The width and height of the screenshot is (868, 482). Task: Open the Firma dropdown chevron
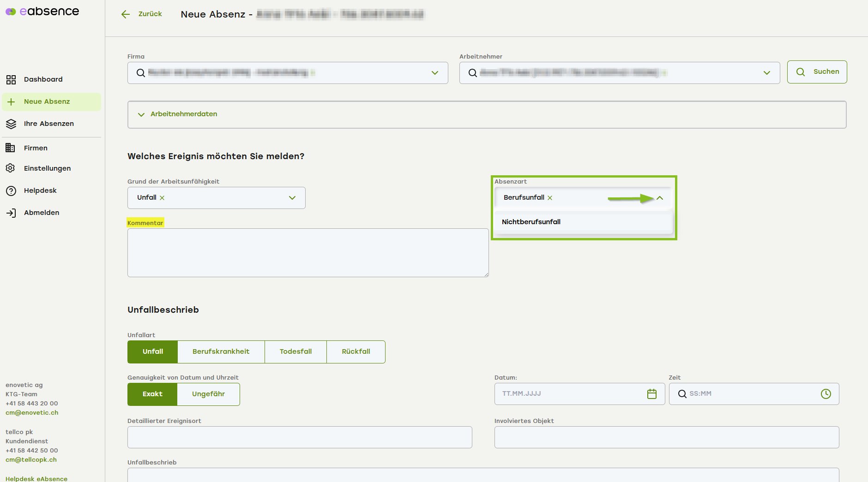(x=434, y=73)
